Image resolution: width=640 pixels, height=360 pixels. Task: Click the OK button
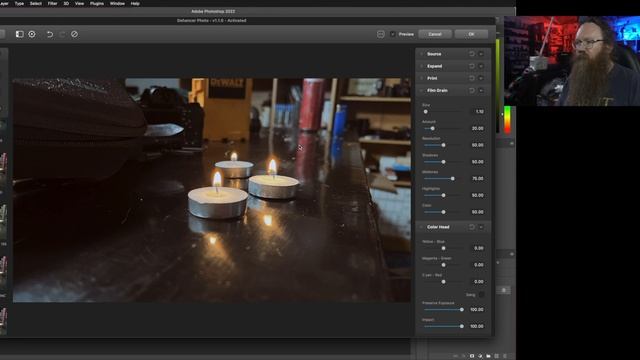[471, 34]
